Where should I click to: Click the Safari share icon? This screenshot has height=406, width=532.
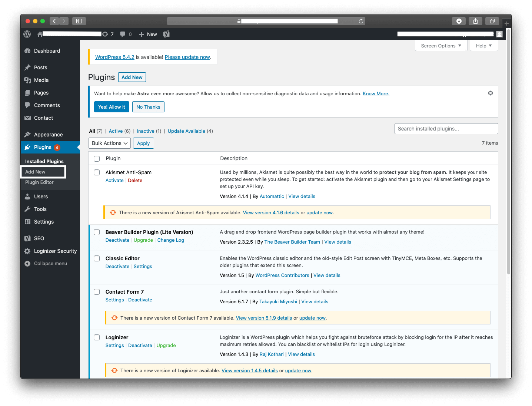click(475, 21)
